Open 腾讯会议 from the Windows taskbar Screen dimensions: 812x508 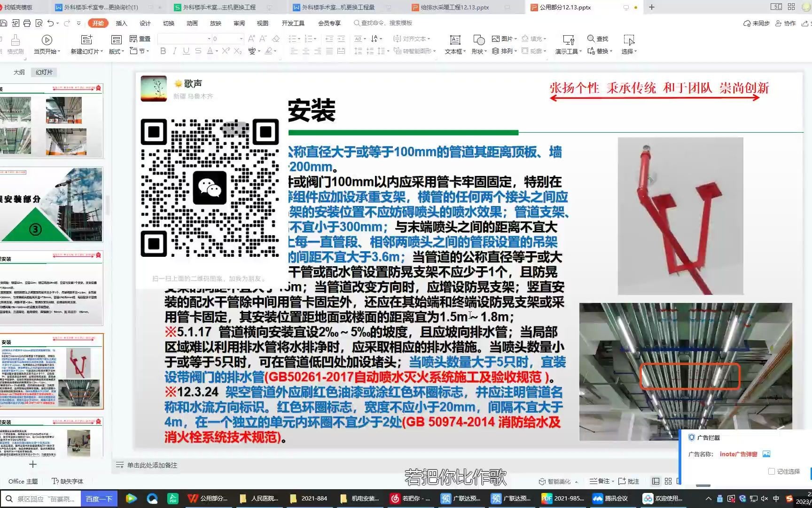click(610, 499)
